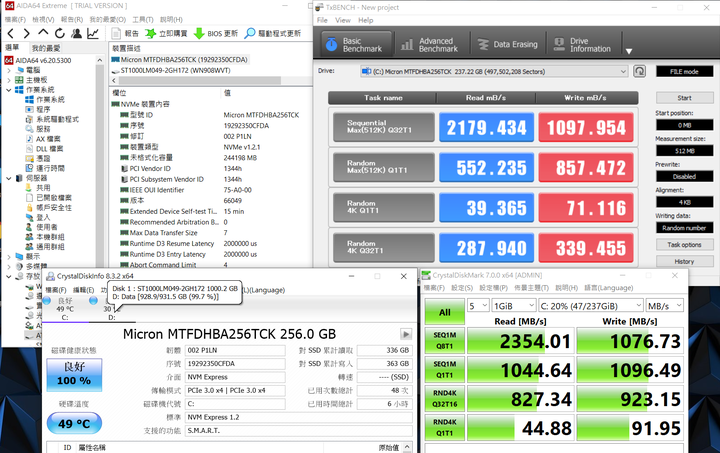
Task: Open AIDA64 user icon in toolbar
Action: point(76,34)
